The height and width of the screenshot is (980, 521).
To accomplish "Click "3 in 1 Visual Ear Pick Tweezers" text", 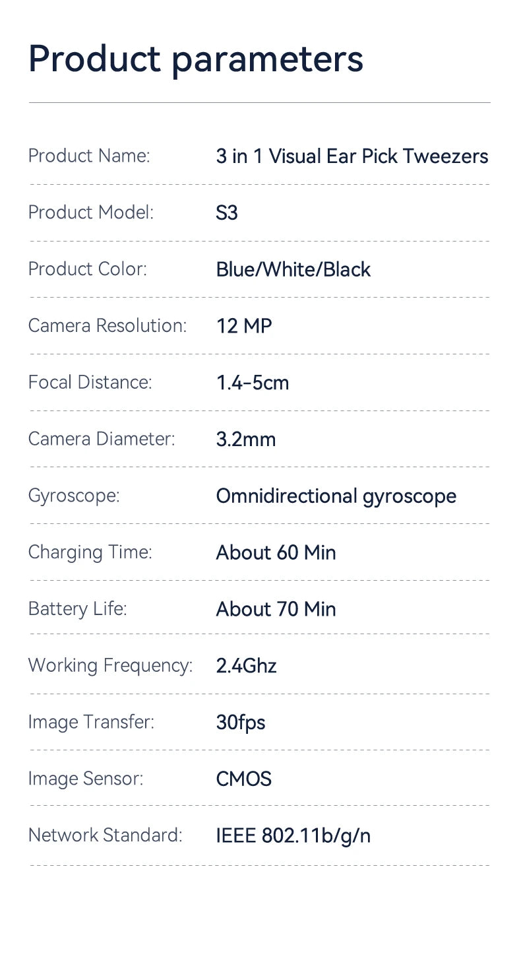I will click(x=352, y=156).
